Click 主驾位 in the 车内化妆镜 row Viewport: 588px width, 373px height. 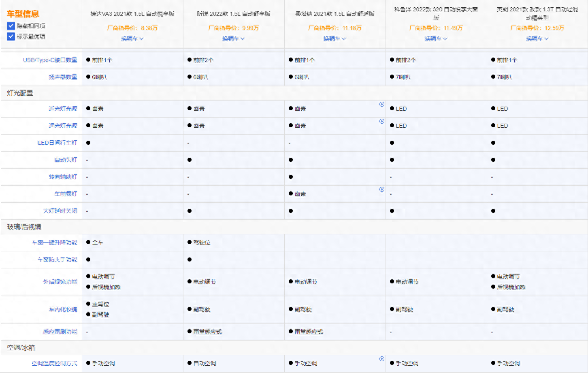coord(100,304)
